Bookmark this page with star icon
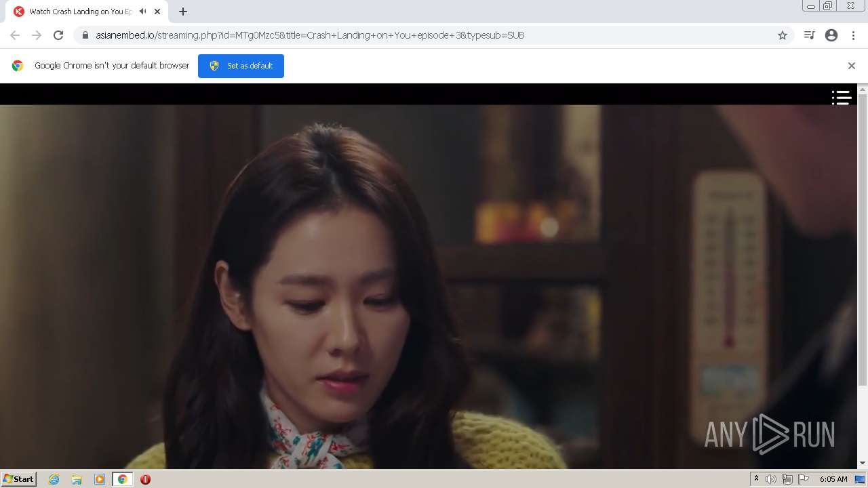 tap(783, 35)
